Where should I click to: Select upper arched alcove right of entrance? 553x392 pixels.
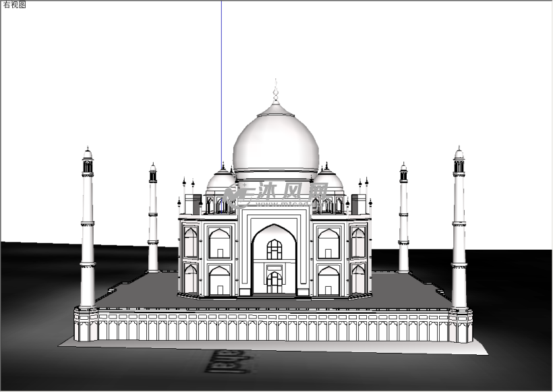click(328, 244)
